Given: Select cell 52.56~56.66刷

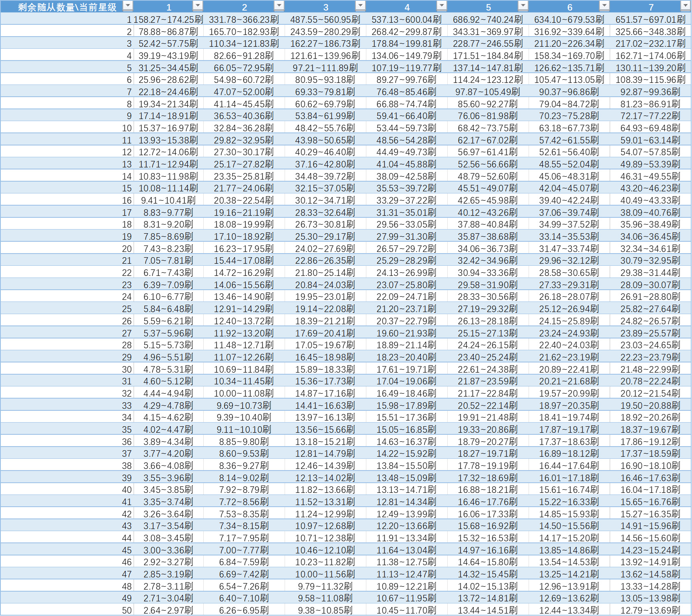Looking at the screenshot, I should pos(488,164).
